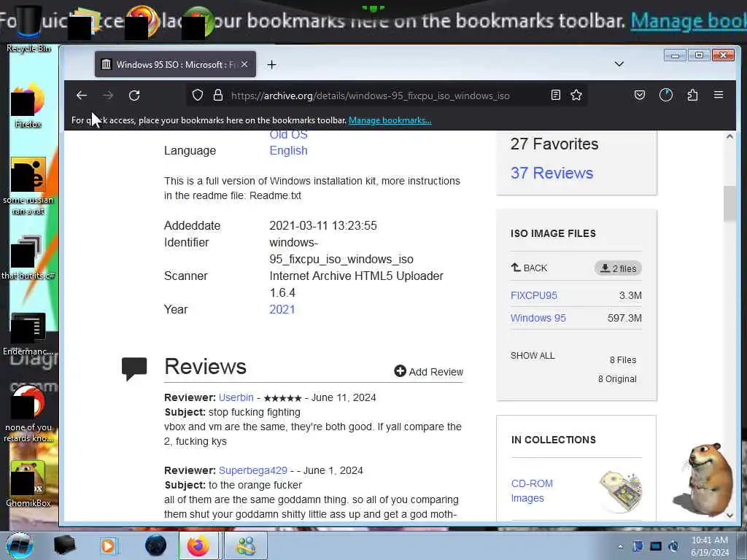This screenshot has width=747, height=560.
Task: Open the Windows Start orb
Action: (x=20, y=545)
